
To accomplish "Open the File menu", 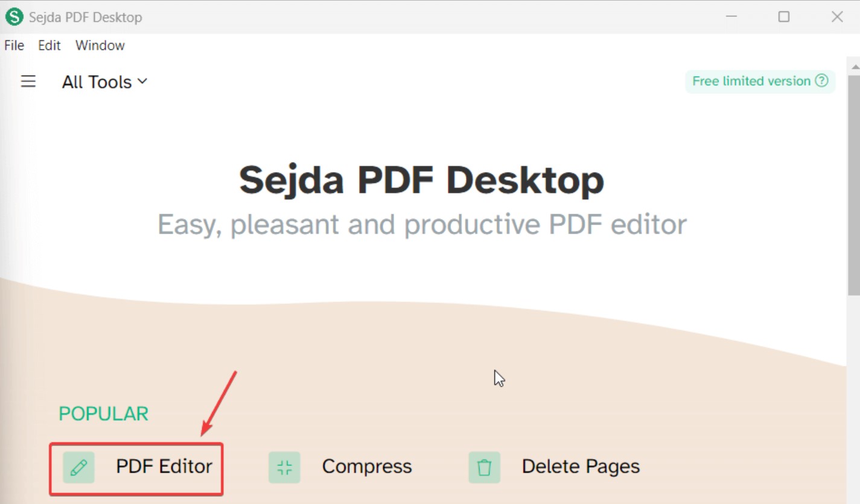I will (x=14, y=45).
